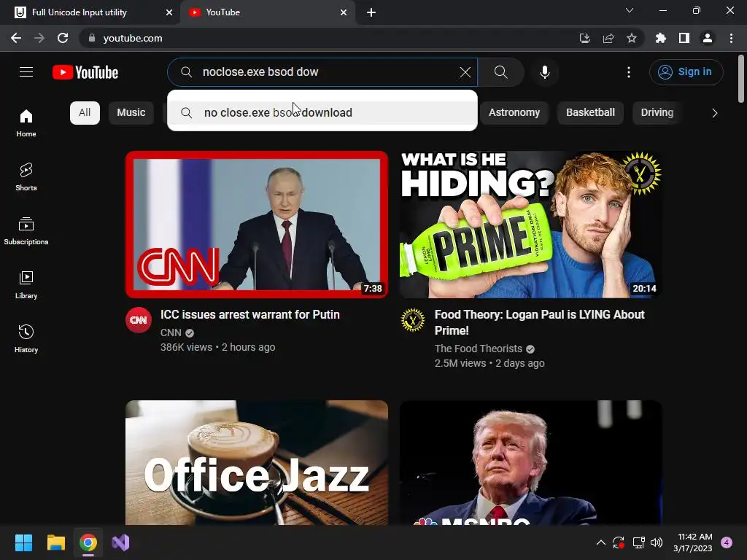Select the Astronomy filter chip

[x=514, y=113]
